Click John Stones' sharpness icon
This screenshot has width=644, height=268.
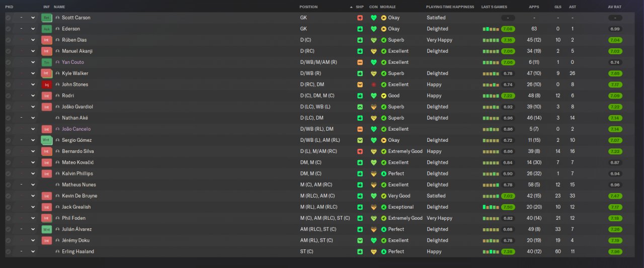point(360,84)
